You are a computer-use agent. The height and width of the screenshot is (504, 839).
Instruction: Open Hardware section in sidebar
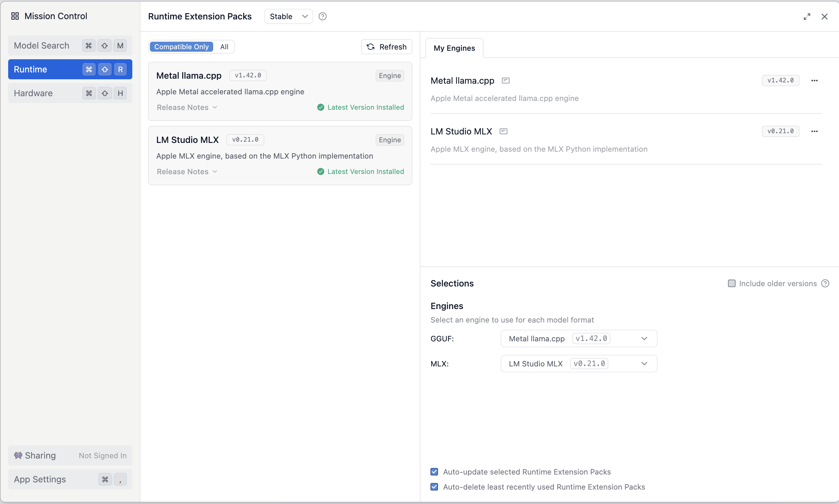(x=70, y=93)
